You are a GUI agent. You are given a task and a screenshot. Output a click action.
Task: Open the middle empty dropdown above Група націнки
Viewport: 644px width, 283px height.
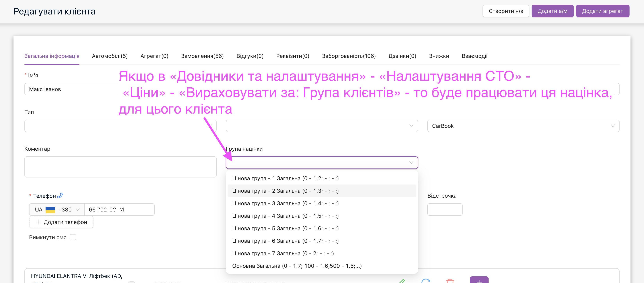tap(322, 126)
